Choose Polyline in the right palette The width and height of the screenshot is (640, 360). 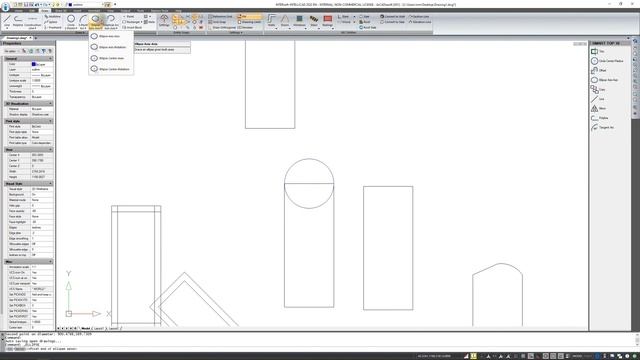(600, 118)
